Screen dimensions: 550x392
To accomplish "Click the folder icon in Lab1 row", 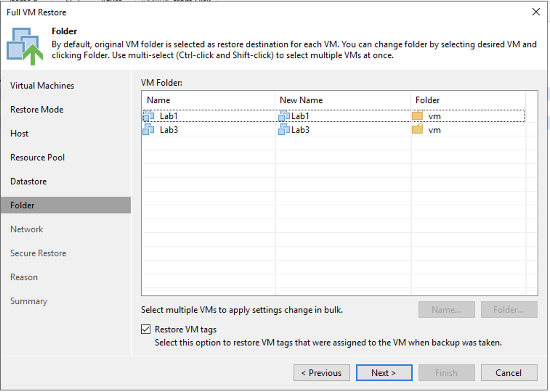I will coord(417,116).
